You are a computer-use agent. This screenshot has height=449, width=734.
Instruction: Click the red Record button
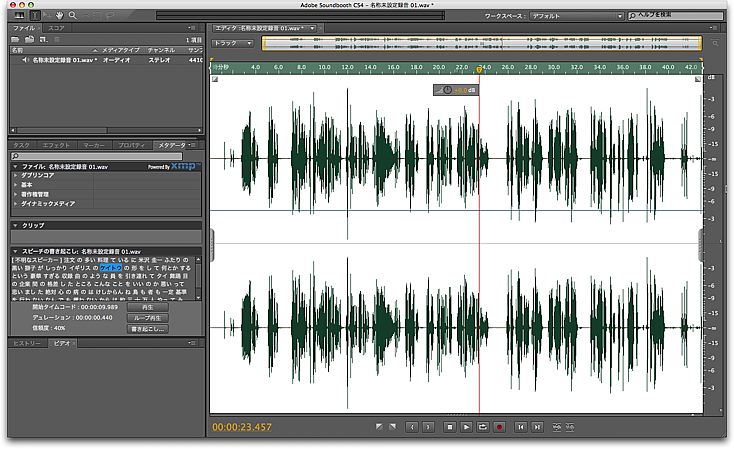tap(499, 427)
